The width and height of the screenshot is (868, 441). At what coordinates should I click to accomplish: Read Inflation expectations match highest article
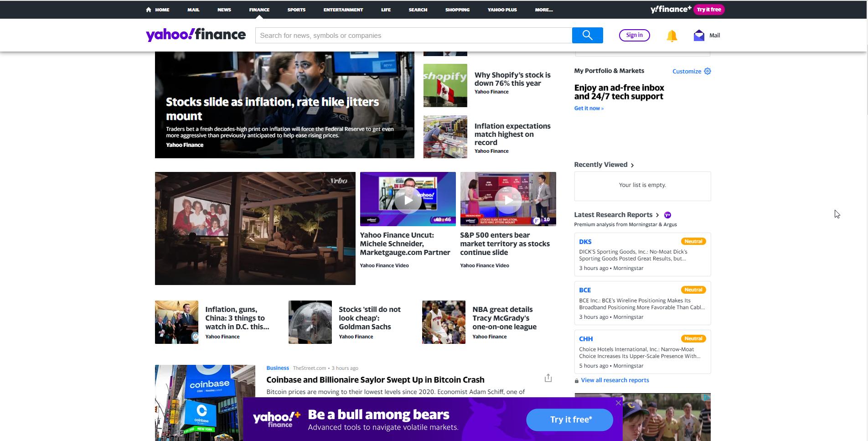[x=512, y=134]
